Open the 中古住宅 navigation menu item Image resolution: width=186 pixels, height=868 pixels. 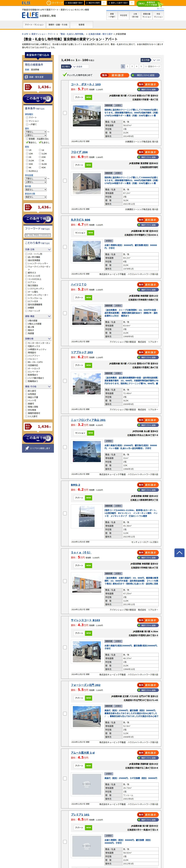(x=124, y=15)
